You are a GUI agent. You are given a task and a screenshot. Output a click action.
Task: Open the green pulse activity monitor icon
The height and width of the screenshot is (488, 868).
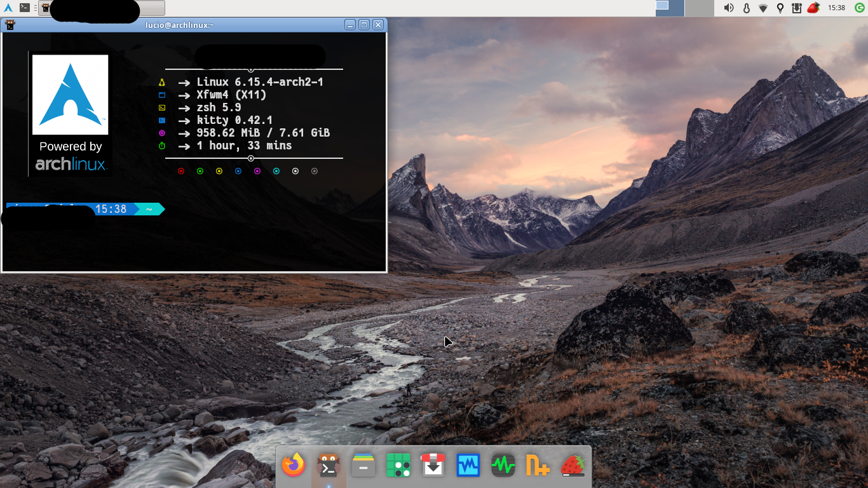503,466
